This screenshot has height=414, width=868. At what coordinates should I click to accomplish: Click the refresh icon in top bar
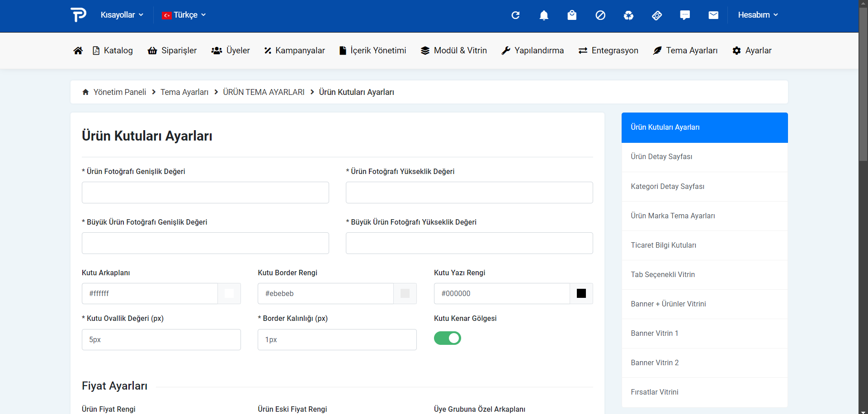515,15
